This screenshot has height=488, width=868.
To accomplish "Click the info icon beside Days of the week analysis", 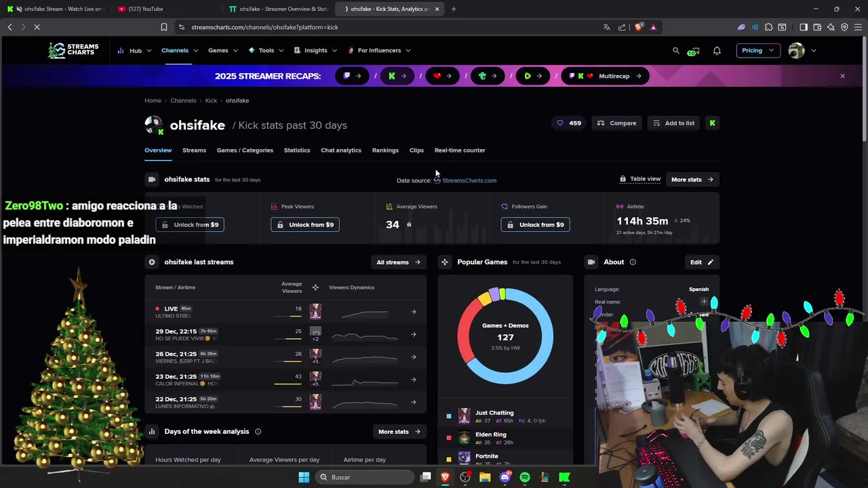I will 258,432.
